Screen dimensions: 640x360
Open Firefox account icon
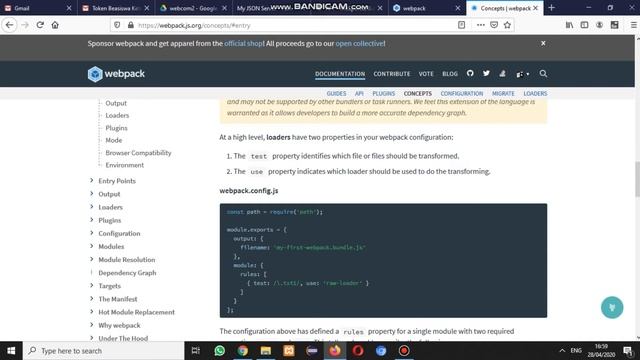[599, 25]
